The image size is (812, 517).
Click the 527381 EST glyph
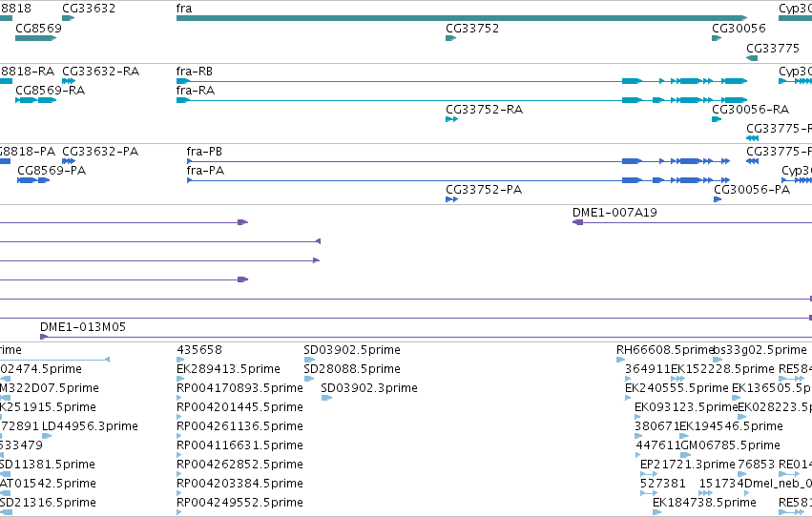pos(649,493)
